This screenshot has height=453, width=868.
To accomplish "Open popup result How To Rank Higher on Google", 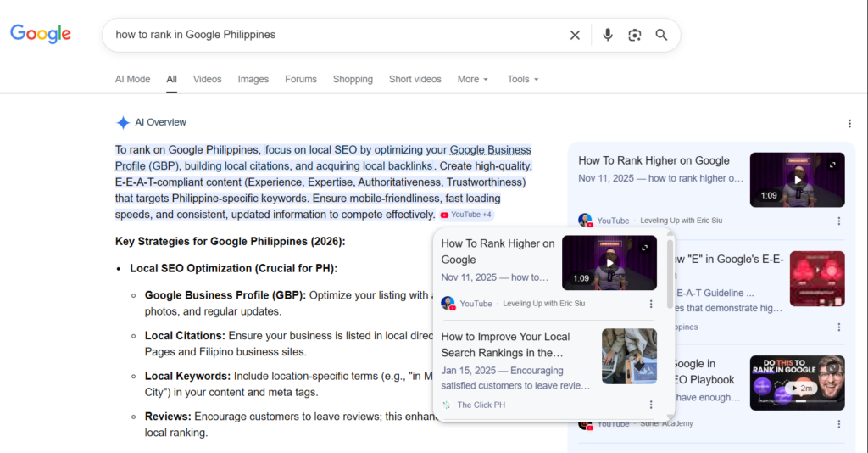I will coord(498,251).
